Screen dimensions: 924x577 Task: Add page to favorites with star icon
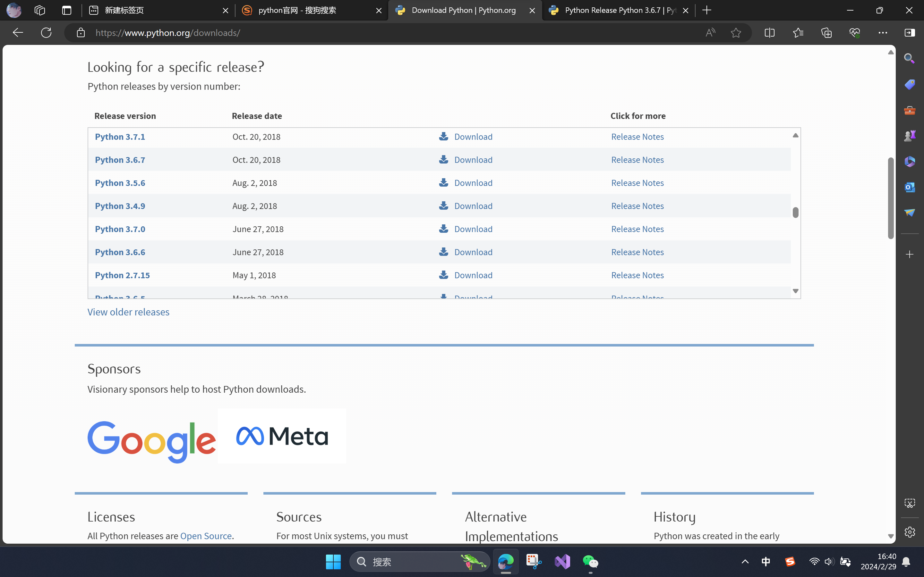(x=736, y=33)
